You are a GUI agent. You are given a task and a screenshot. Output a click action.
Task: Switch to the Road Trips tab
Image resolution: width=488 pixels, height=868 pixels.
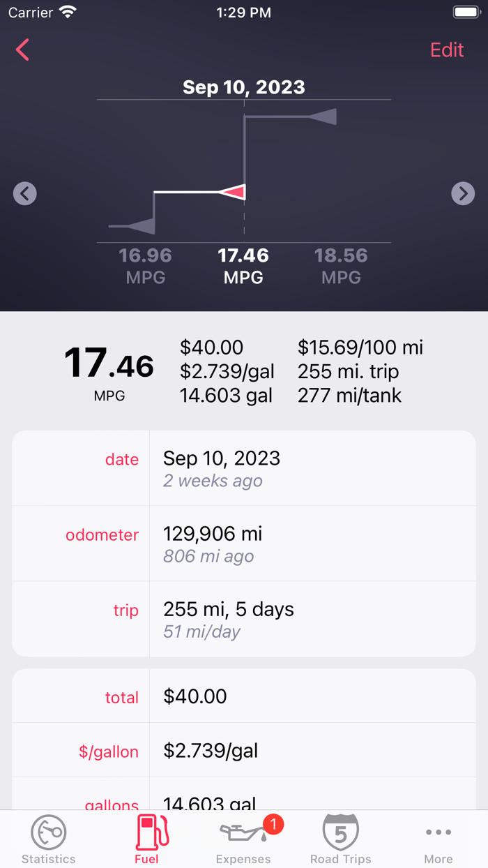coord(341,839)
